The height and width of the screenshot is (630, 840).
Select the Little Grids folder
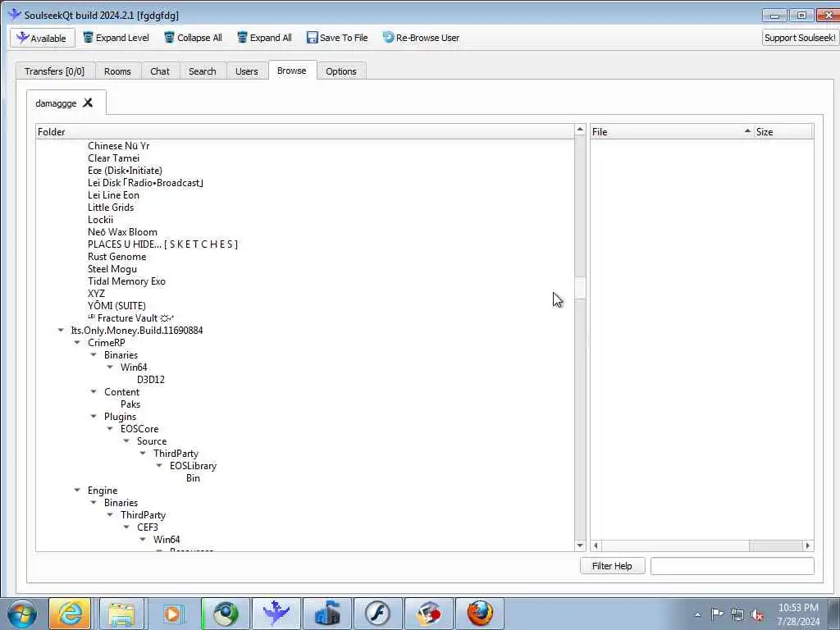coord(111,208)
